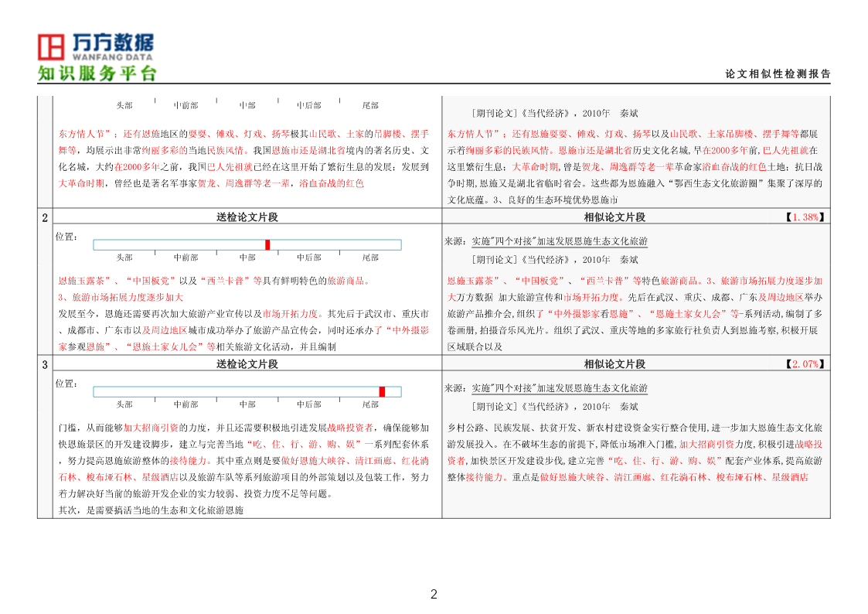868x614 pixels.
Task: Click the 【2.07%】 similarity percentage
Action: [805, 363]
